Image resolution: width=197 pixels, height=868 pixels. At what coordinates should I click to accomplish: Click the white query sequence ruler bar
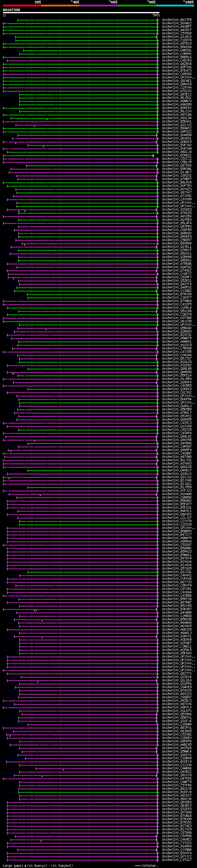81,13
